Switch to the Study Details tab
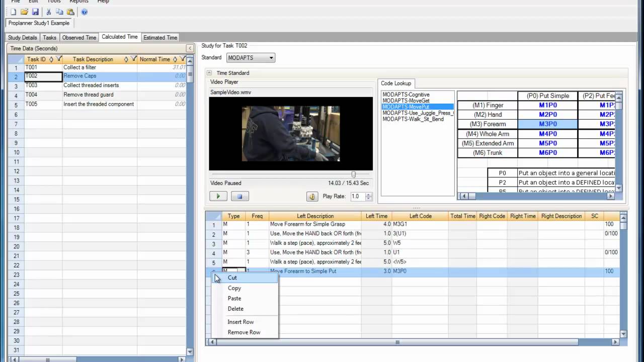The width and height of the screenshot is (644, 362). (x=22, y=38)
